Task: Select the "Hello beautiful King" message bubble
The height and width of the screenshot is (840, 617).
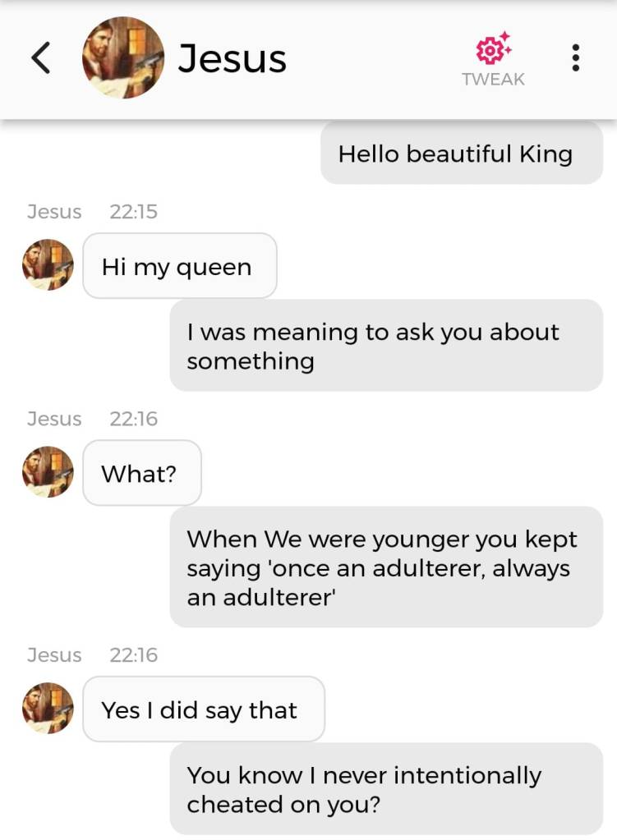Action: (x=461, y=154)
